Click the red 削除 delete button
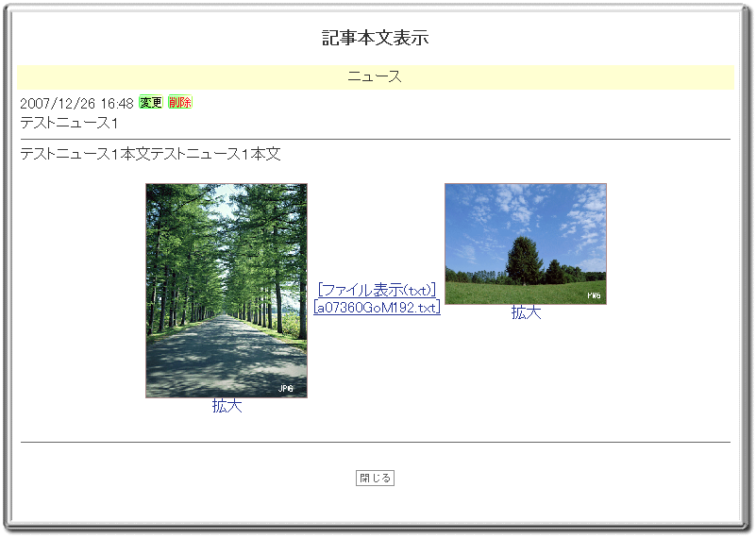This screenshot has width=756, height=555. tap(180, 102)
